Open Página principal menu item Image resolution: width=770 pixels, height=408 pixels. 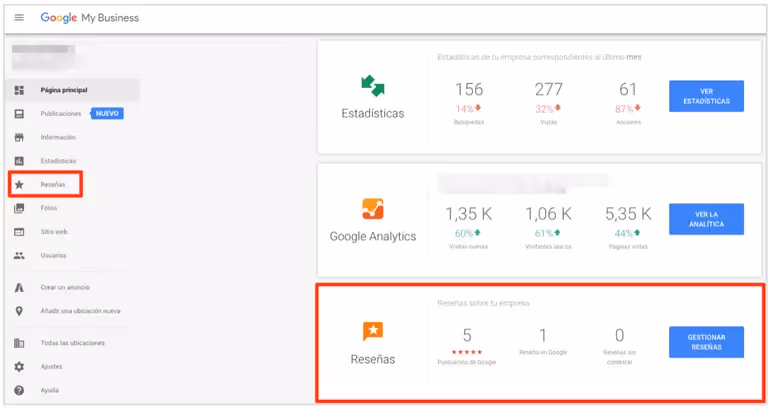click(x=64, y=90)
